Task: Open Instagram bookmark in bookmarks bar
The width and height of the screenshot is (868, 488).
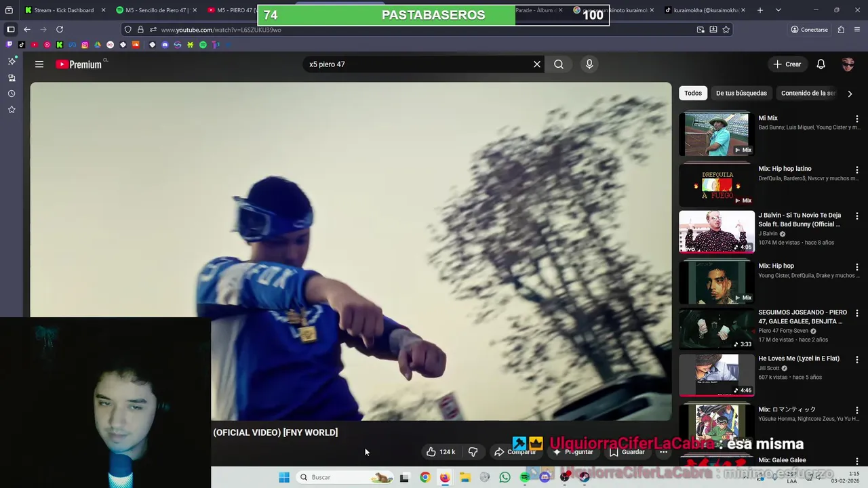Action: (85, 45)
